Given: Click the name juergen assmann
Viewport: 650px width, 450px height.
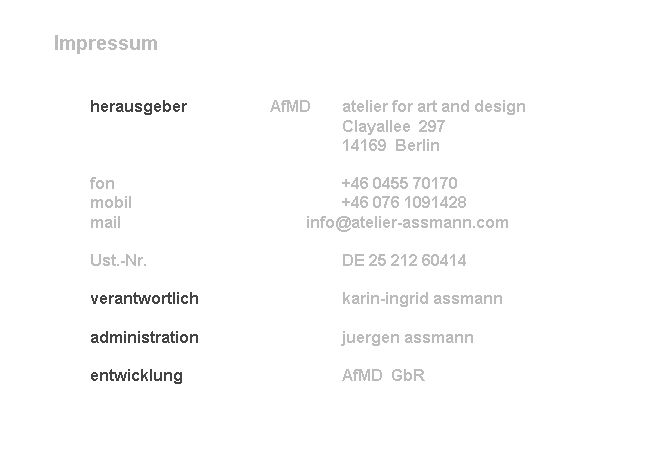Looking at the screenshot, I should (407, 338).
